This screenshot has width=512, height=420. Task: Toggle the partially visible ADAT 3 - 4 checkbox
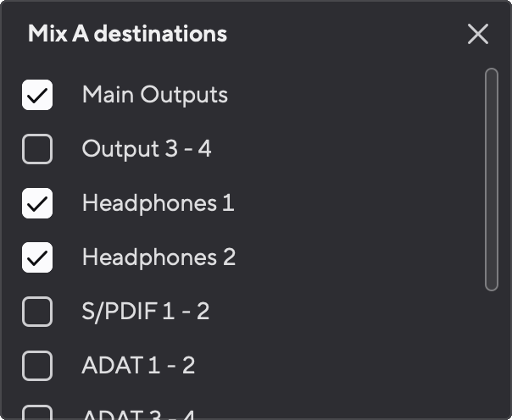(37, 414)
